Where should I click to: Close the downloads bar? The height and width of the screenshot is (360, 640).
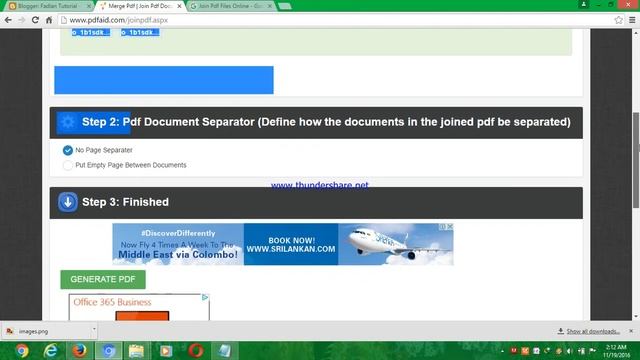[631, 331]
